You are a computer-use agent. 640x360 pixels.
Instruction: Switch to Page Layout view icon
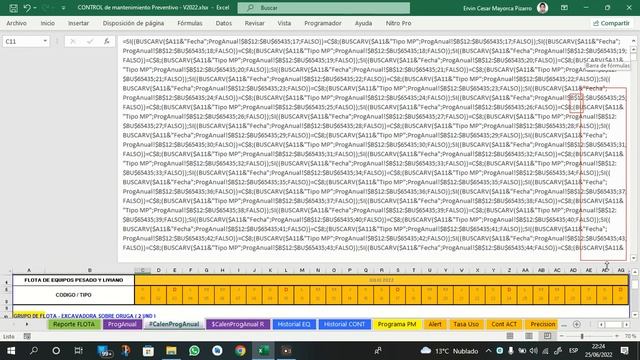529,336
